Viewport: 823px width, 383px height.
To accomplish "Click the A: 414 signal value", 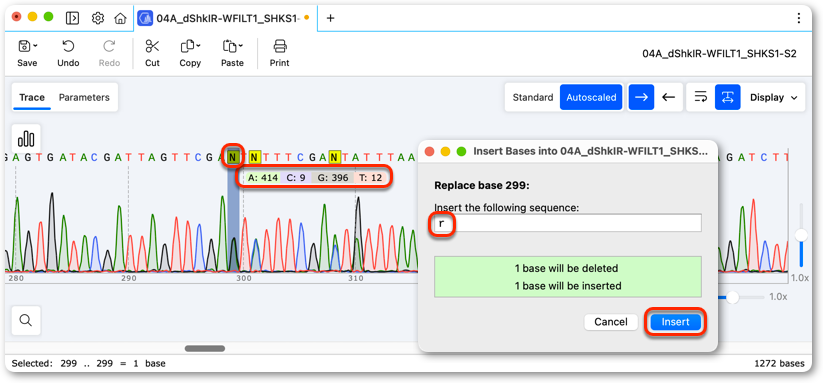I will point(262,178).
